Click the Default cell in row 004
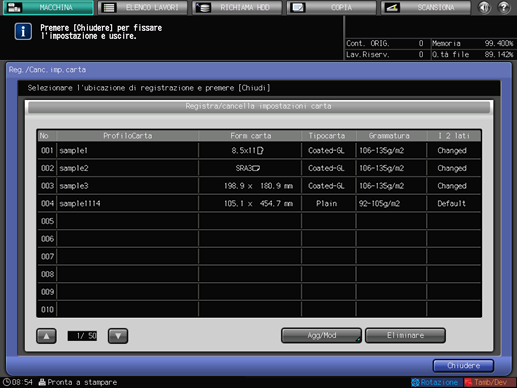Viewport: 517px width, 388px height. (454, 204)
